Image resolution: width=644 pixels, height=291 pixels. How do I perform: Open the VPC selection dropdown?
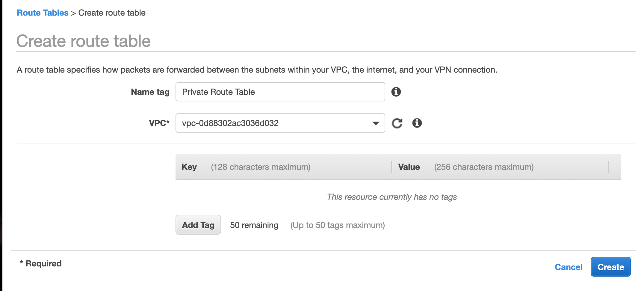[280, 123]
